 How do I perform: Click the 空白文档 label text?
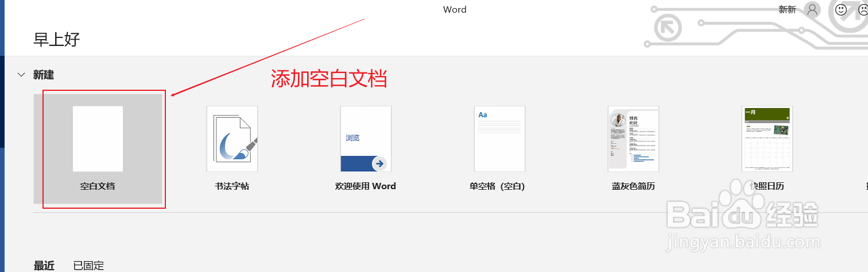click(x=98, y=186)
